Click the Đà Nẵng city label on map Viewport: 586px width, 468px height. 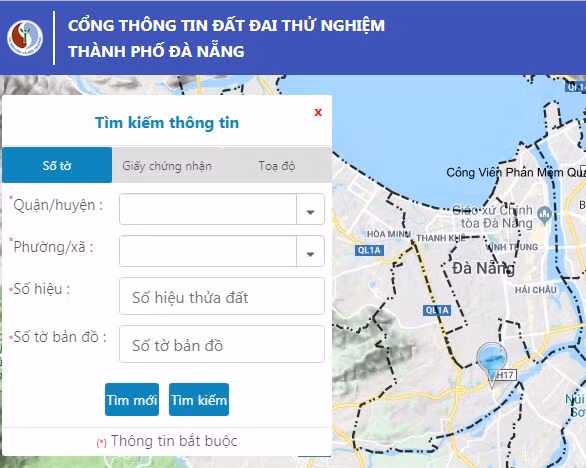(483, 268)
